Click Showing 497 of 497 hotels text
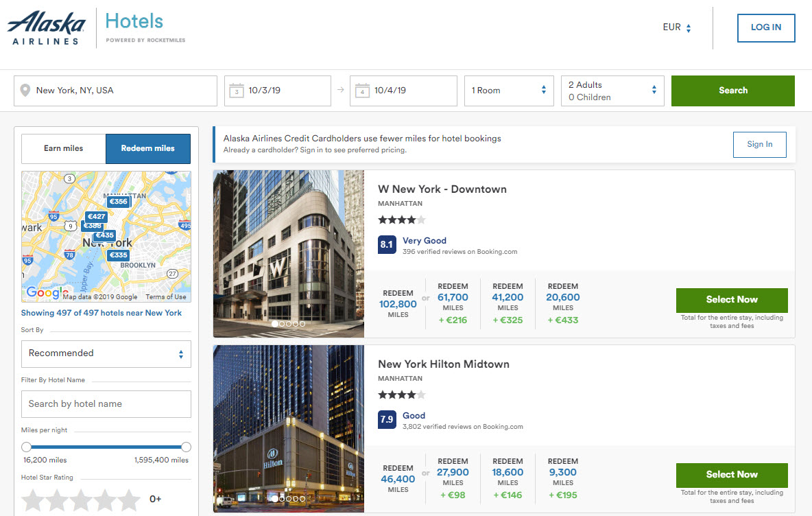Image resolution: width=812 pixels, height=516 pixels. pyautogui.click(x=101, y=314)
